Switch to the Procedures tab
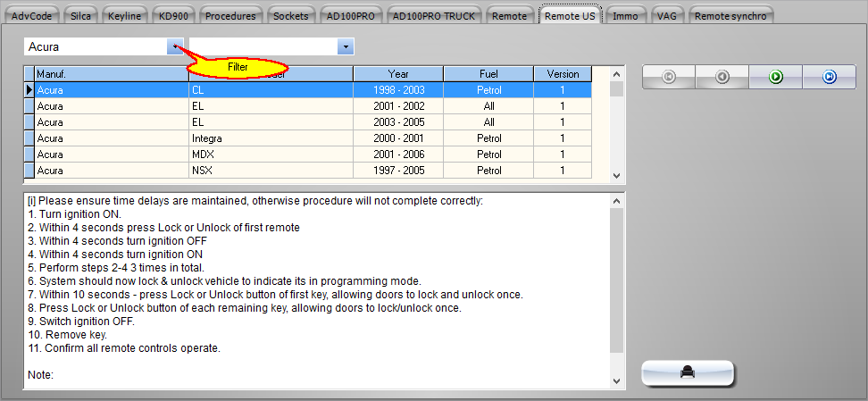Image resolution: width=868 pixels, height=401 pixels. 230,16
